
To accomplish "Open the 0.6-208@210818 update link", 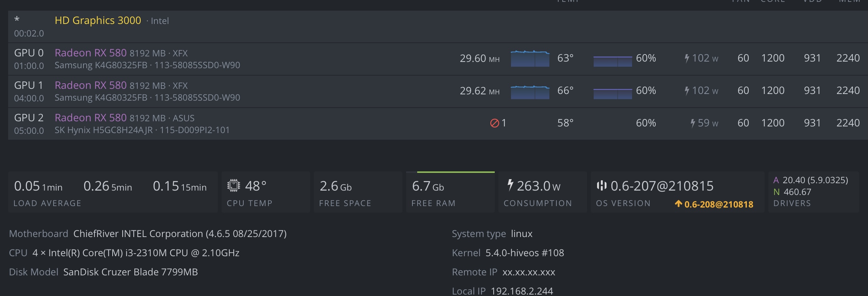I will coord(718,204).
